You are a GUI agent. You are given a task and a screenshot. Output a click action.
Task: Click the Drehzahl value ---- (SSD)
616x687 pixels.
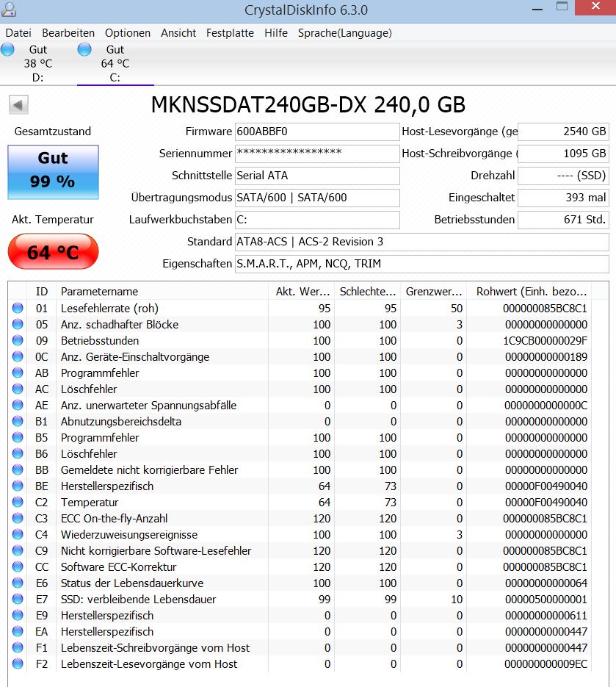tap(563, 176)
